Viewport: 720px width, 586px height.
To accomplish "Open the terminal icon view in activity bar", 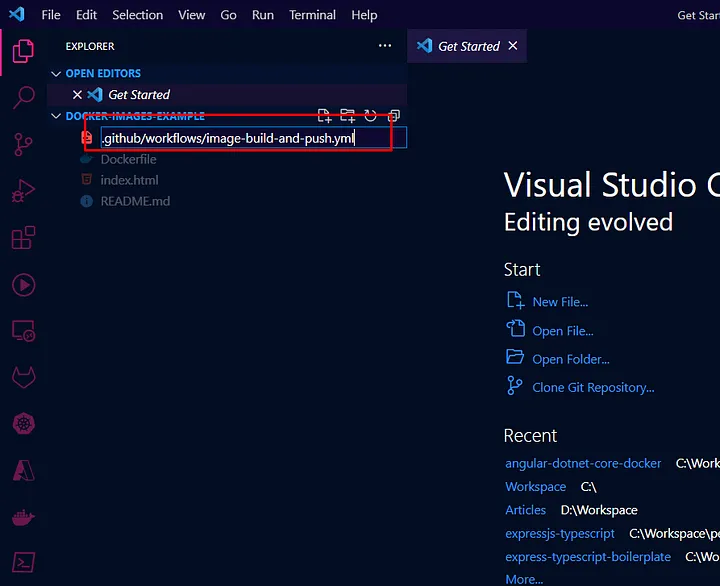I will [23, 562].
